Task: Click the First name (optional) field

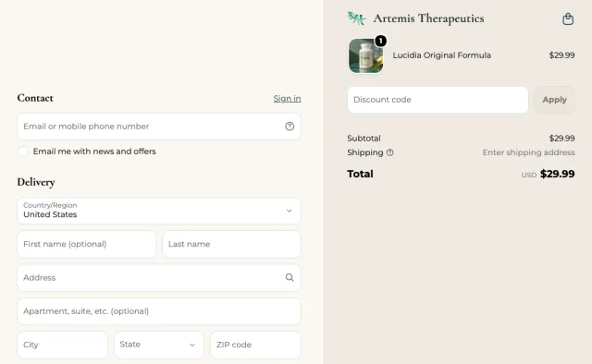Action: [86, 244]
